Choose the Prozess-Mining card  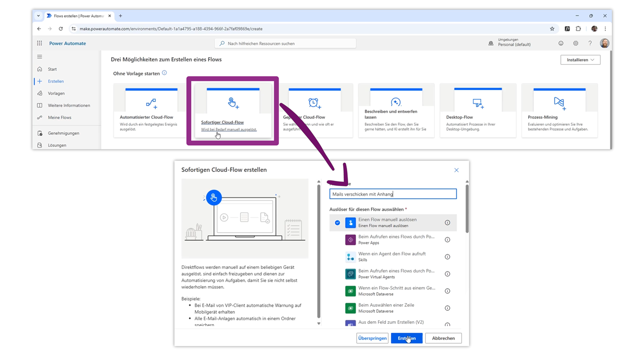coord(559,111)
